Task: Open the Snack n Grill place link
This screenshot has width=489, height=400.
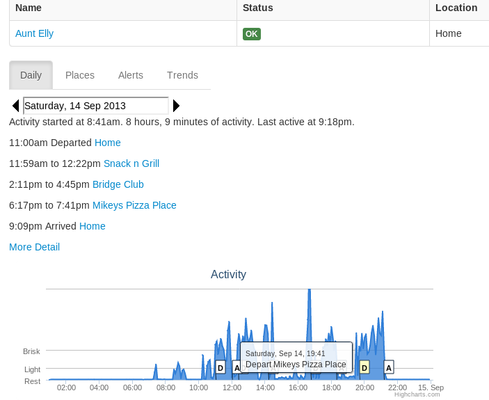Action: [131, 163]
